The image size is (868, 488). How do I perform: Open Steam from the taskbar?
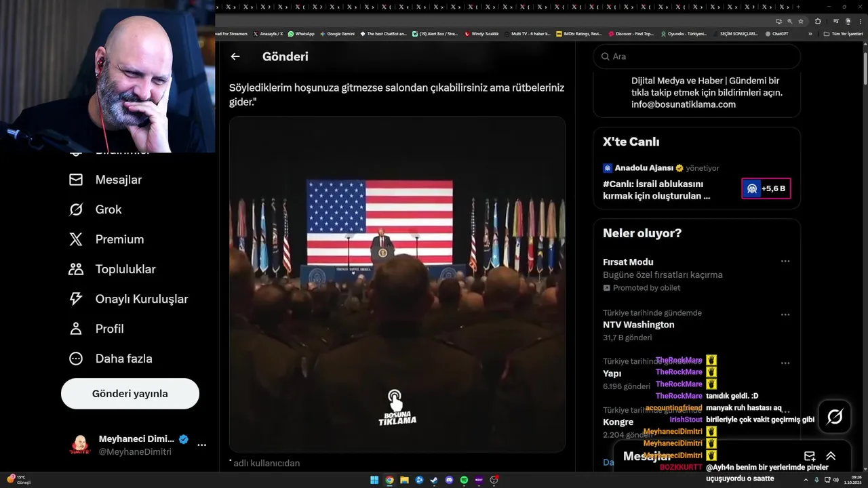point(434,480)
